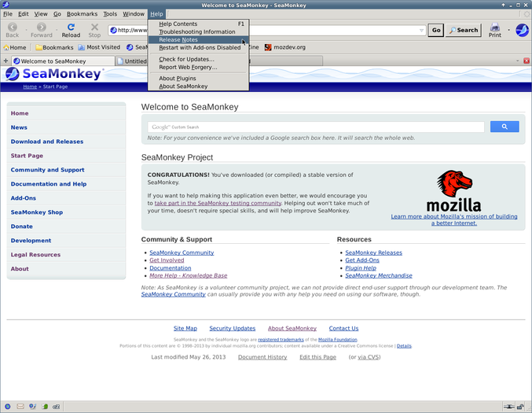The image size is (532, 413).
Task: Open ChatZilla IRC icon in status bar
Action: 57,406
